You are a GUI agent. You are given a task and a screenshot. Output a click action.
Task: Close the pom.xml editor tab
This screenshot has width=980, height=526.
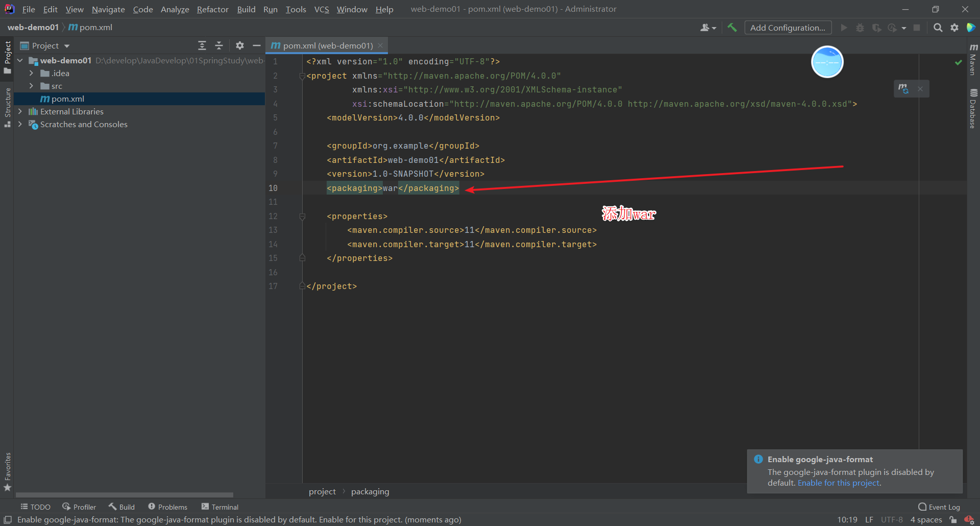(x=380, y=45)
